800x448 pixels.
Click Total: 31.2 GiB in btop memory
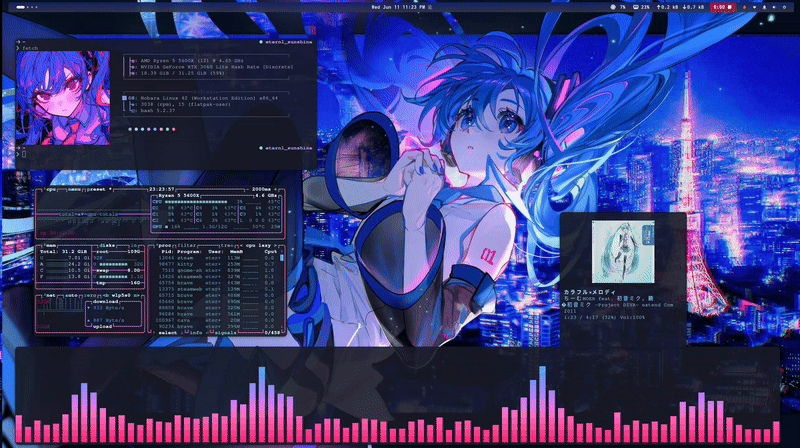point(64,252)
